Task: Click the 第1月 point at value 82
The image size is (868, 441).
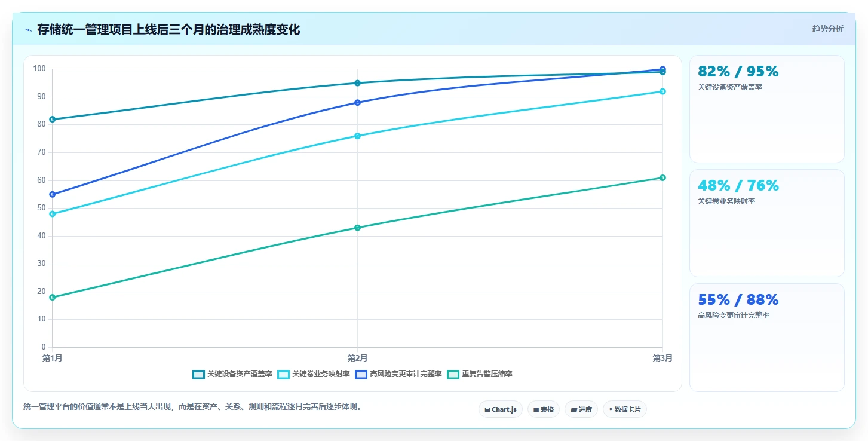Action: 53,119
